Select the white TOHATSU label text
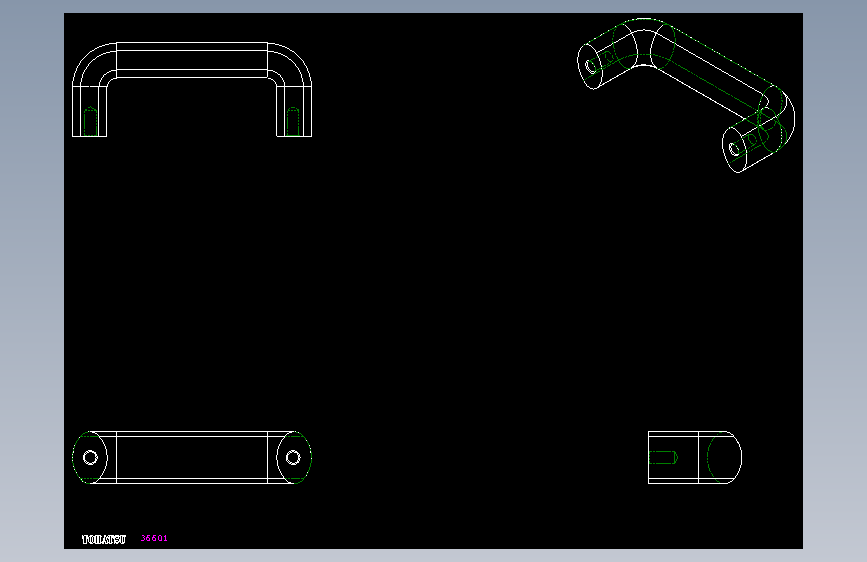The image size is (867, 562). (104, 539)
